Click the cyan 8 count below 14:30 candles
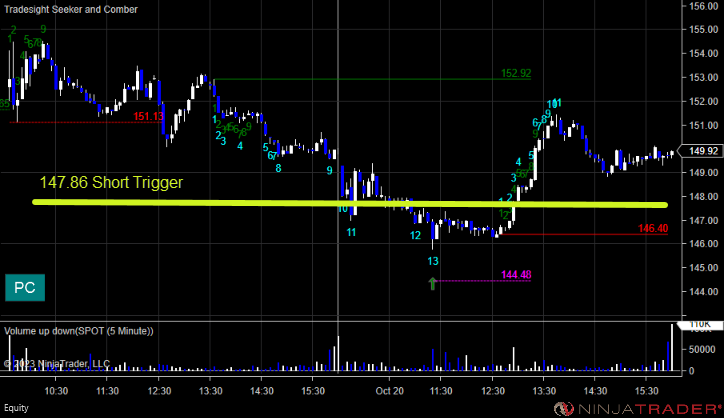The width and height of the screenshot is (724, 418). click(278, 169)
